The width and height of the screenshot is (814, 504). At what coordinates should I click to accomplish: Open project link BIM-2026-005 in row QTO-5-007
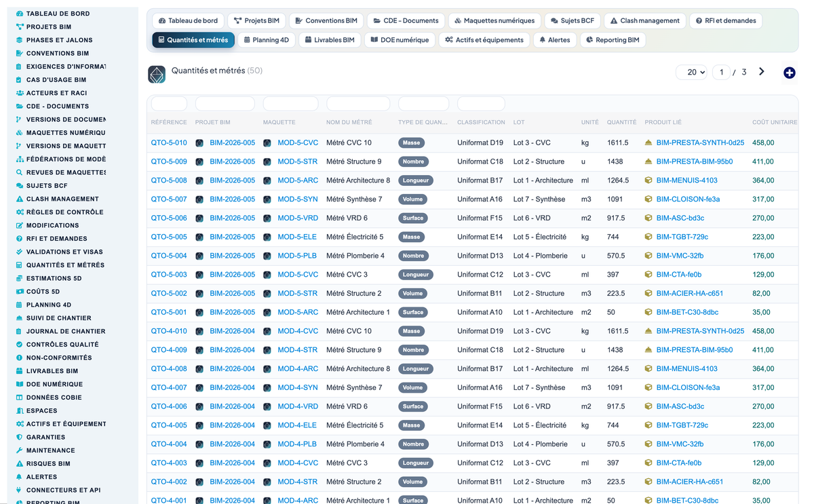coord(232,199)
